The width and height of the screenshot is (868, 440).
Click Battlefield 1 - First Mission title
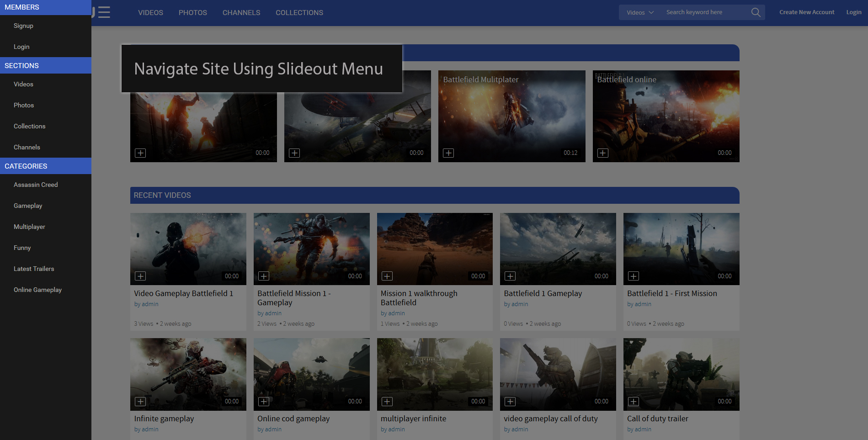(x=672, y=293)
